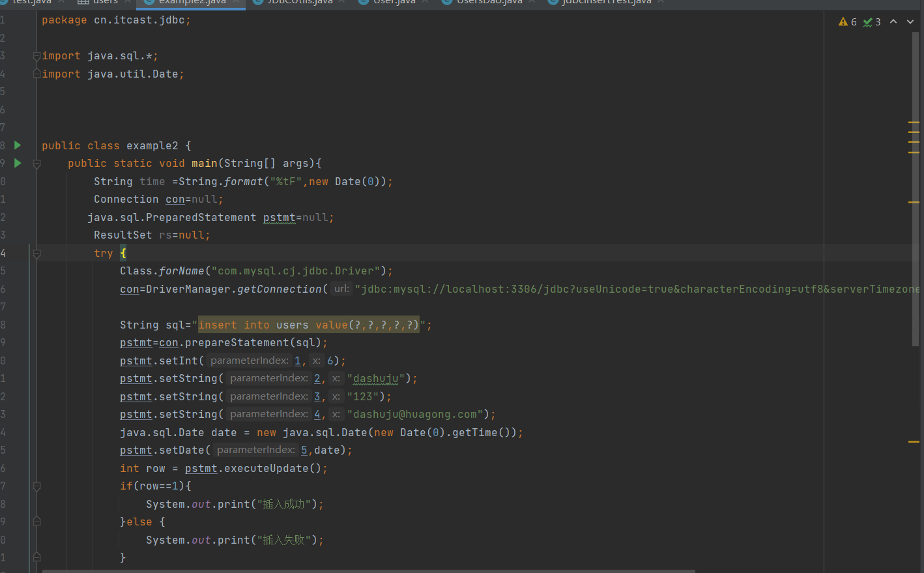Click the ResultSet rs declaration

pos(152,235)
